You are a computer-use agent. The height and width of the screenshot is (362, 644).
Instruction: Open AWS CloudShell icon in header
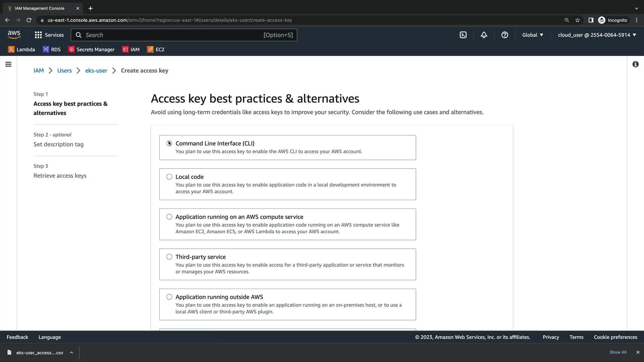pyautogui.click(x=463, y=35)
